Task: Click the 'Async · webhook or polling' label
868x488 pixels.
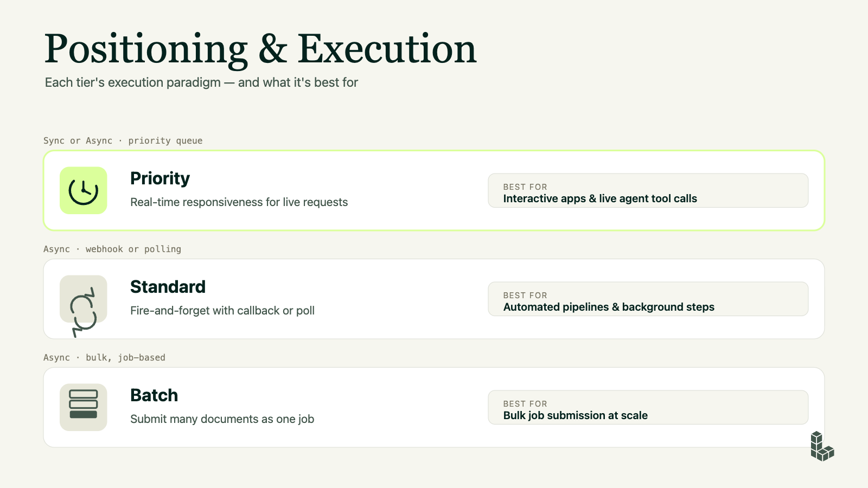Action: click(x=112, y=249)
